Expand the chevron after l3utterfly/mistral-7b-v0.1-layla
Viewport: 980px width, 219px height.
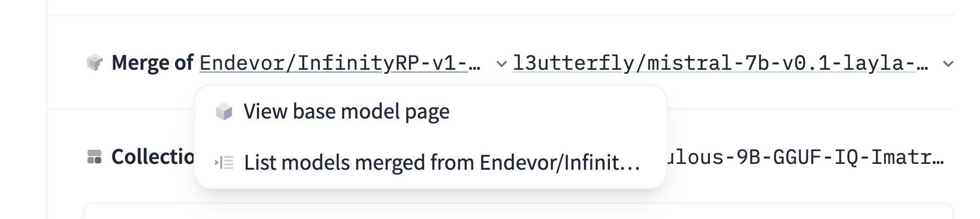(x=948, y=64)
